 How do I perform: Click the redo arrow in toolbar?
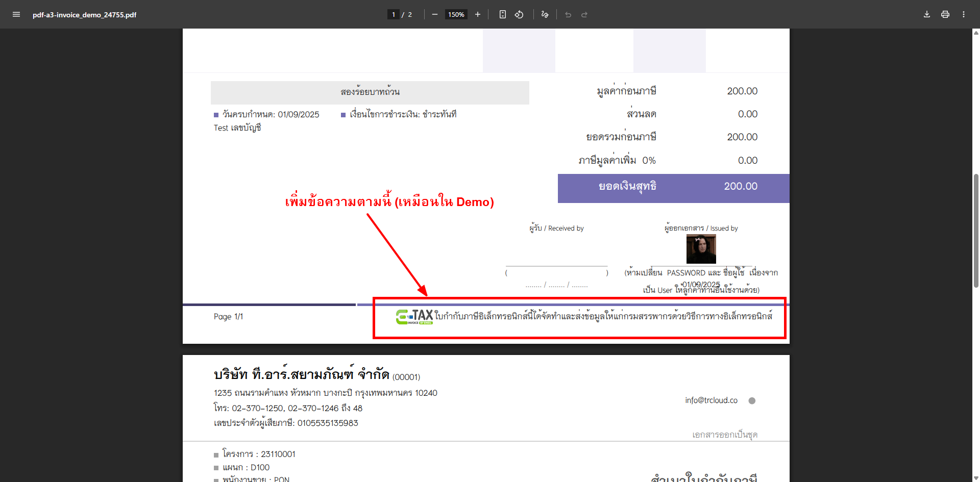click(584, 14)
